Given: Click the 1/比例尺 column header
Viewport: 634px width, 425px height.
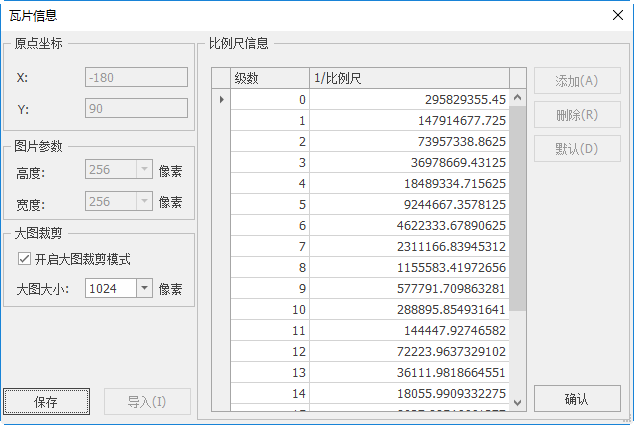Looking at the screenshot, I should click(409, 78).
